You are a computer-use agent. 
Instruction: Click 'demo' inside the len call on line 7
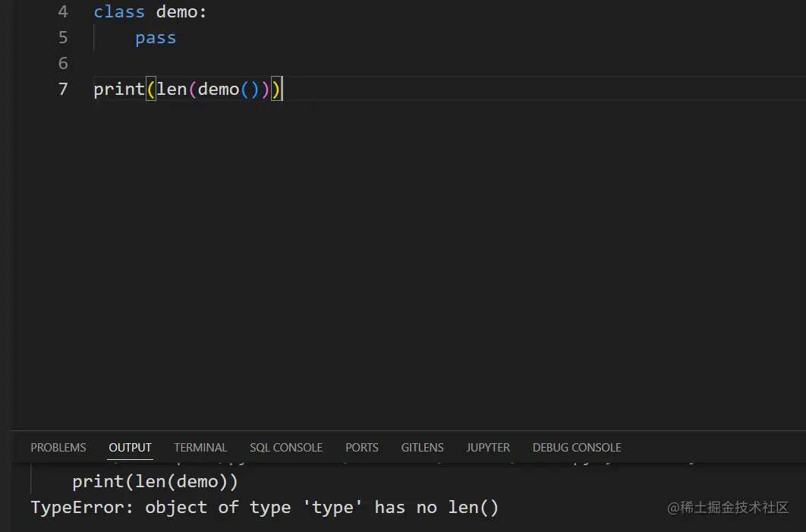(219, 89)
